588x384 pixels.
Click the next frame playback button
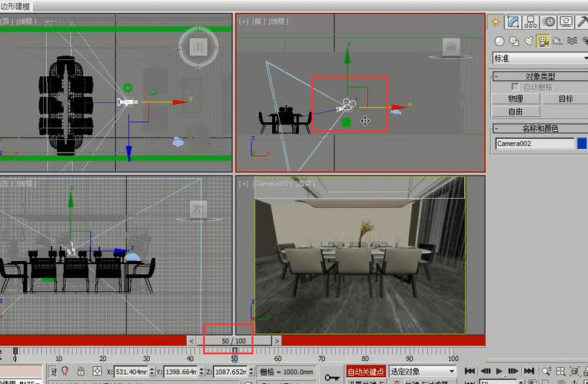point(513,371)
